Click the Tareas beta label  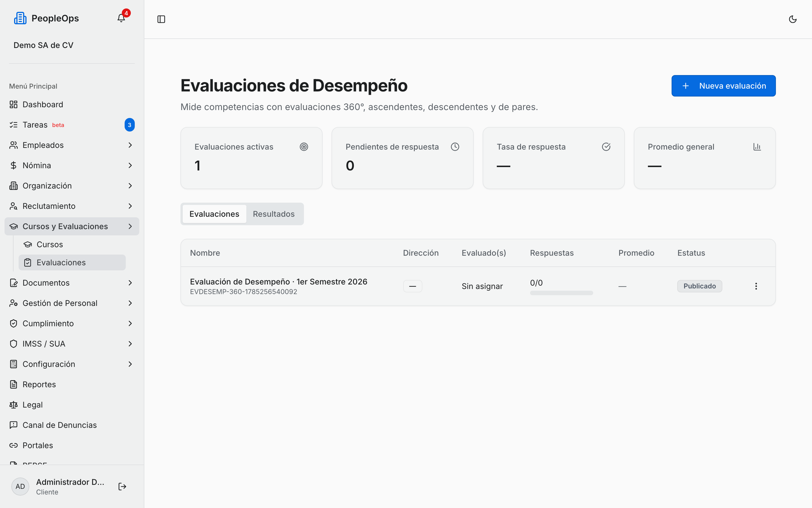pos(58,125)
